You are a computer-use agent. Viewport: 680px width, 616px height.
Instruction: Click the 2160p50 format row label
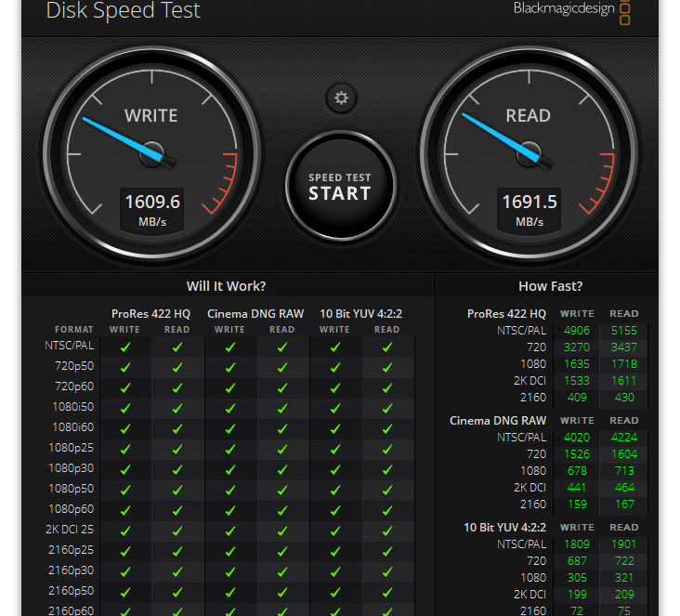click(72, 591)
